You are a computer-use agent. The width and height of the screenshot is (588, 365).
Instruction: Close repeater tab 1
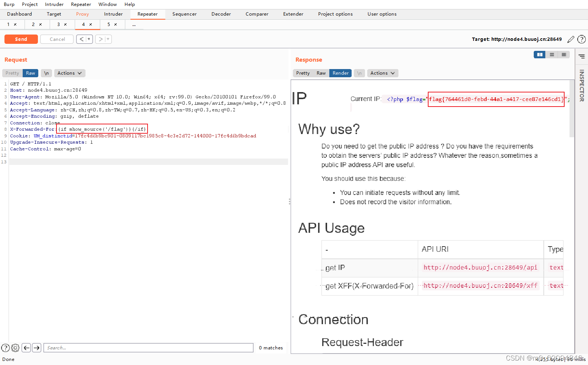[15, 25]
